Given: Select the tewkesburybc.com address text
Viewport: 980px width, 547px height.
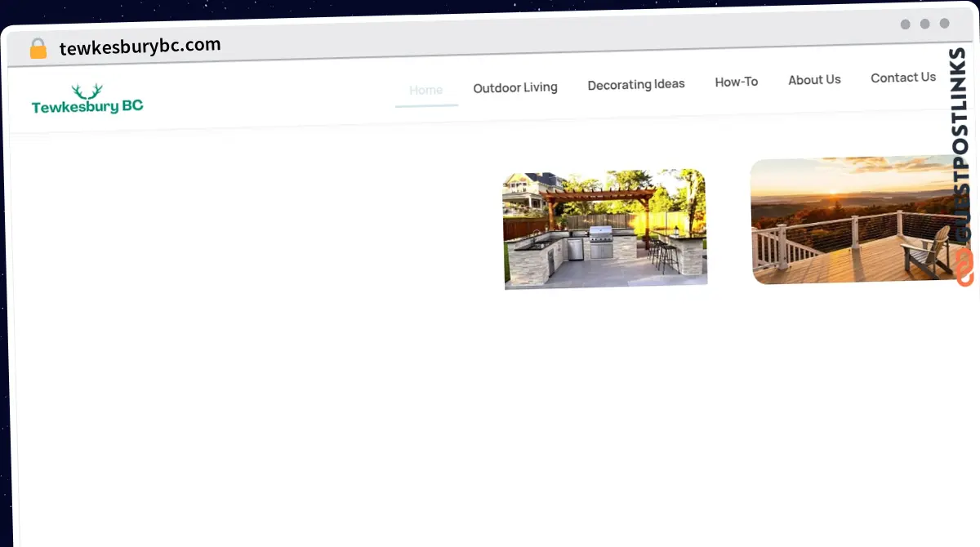Looking at the screenshot, I should click(140, 46).
